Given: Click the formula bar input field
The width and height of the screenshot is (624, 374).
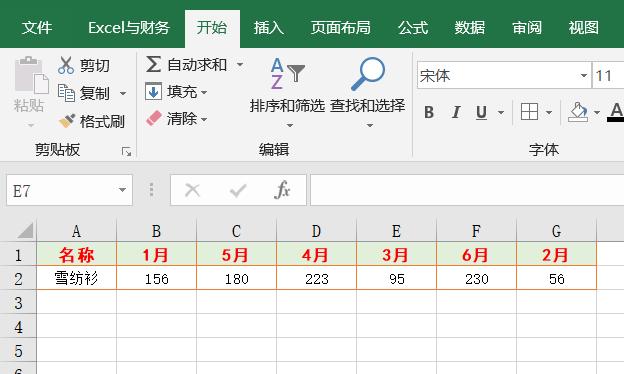Looking at the screenshot, I should click(467, 190).
